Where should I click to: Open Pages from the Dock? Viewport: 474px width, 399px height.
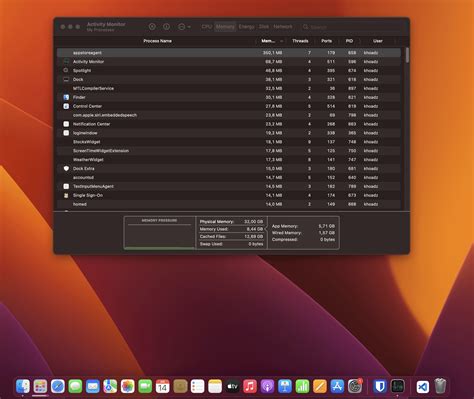(x=320, y=386)
